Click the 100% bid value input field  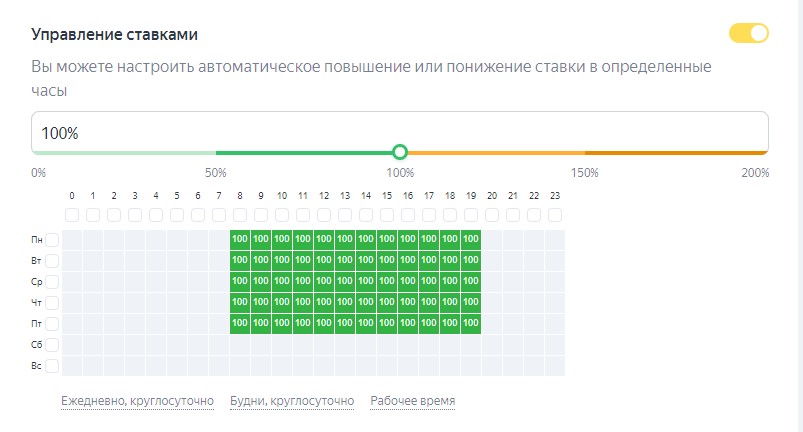[x=400, y=132]
